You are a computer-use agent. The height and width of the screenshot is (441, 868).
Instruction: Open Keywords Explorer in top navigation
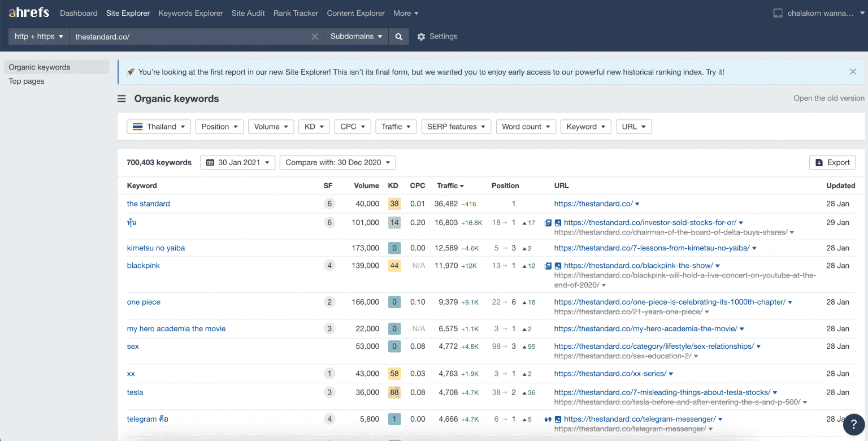191,13
